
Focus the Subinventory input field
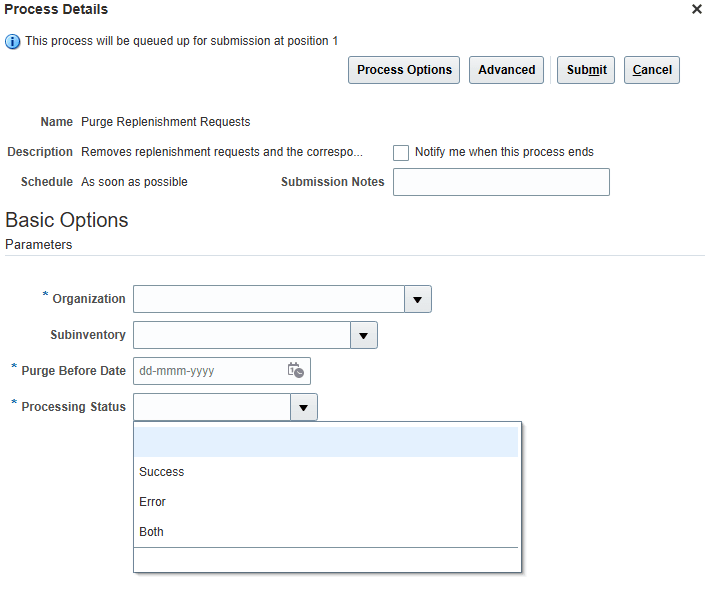pos(242,335)
